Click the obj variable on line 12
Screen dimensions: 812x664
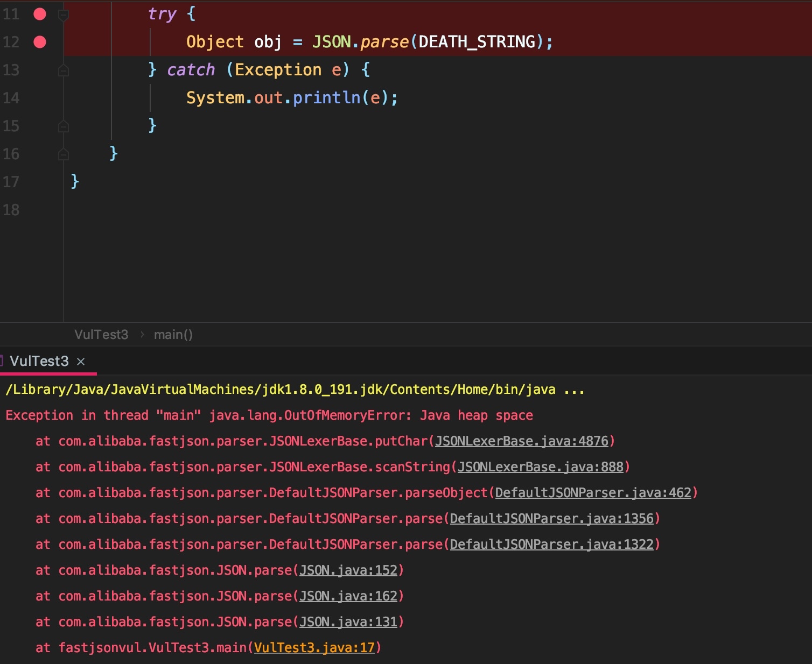click(268, 42)
